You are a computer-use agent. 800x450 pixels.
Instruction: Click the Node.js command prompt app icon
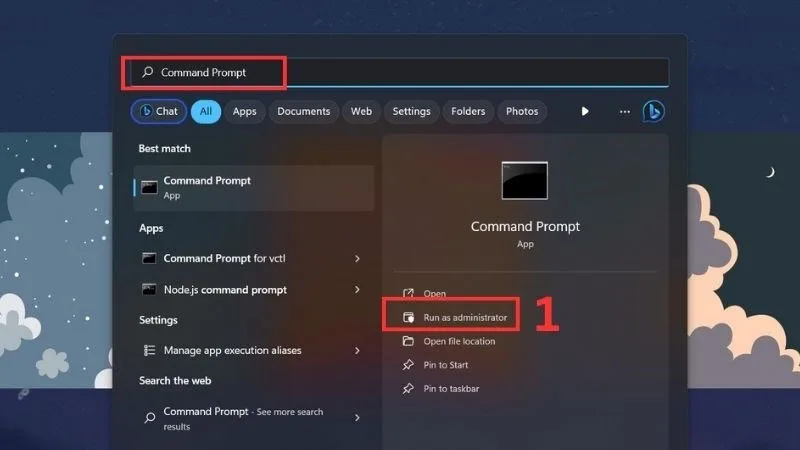(x=149, y=290)
